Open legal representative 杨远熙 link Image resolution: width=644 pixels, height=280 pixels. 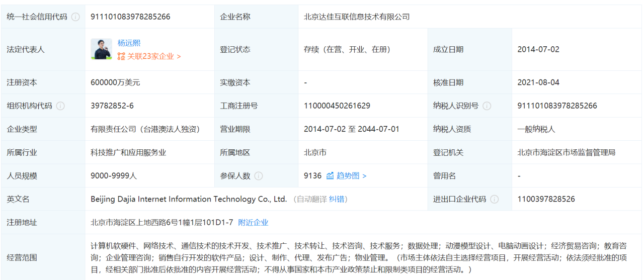click(128, 43)
